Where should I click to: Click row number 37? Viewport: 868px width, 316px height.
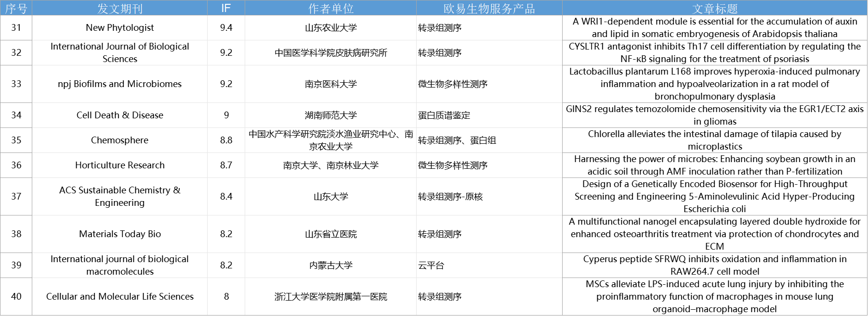click(16, 197)
